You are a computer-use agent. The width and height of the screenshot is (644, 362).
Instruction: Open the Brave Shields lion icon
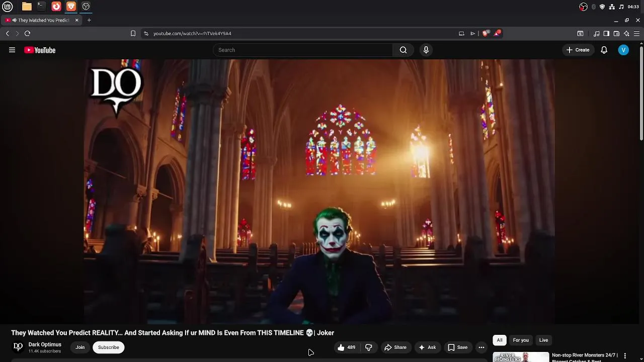click(x=485, y=33)
